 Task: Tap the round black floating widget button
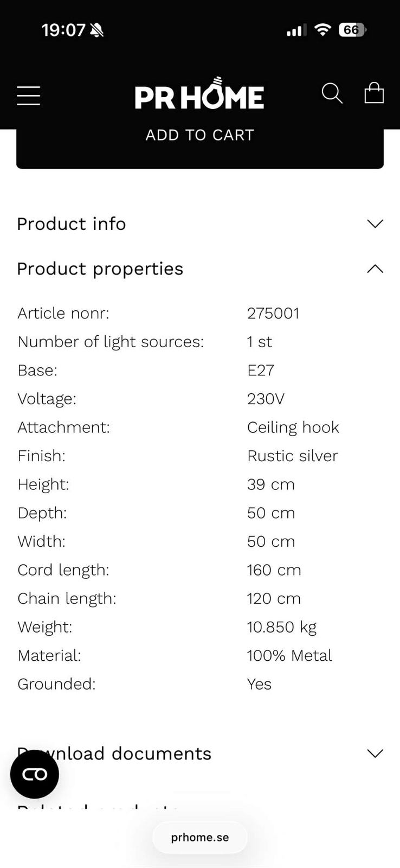35,774
